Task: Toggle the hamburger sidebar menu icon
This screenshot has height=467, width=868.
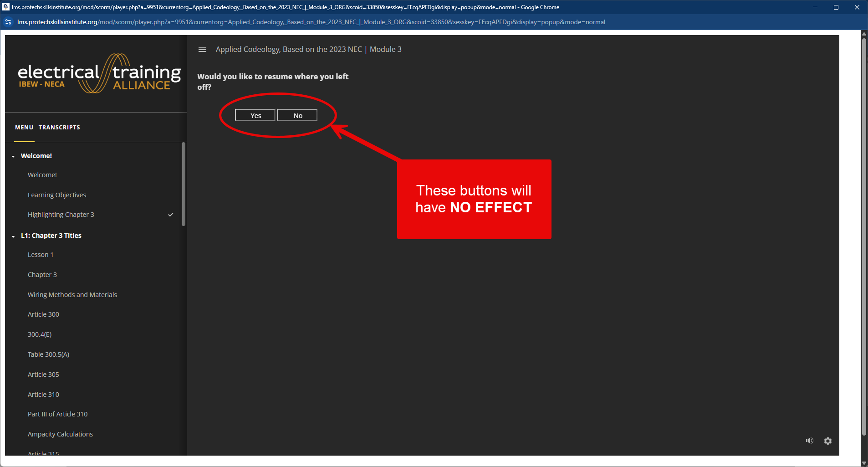Action: coord(202,50)
